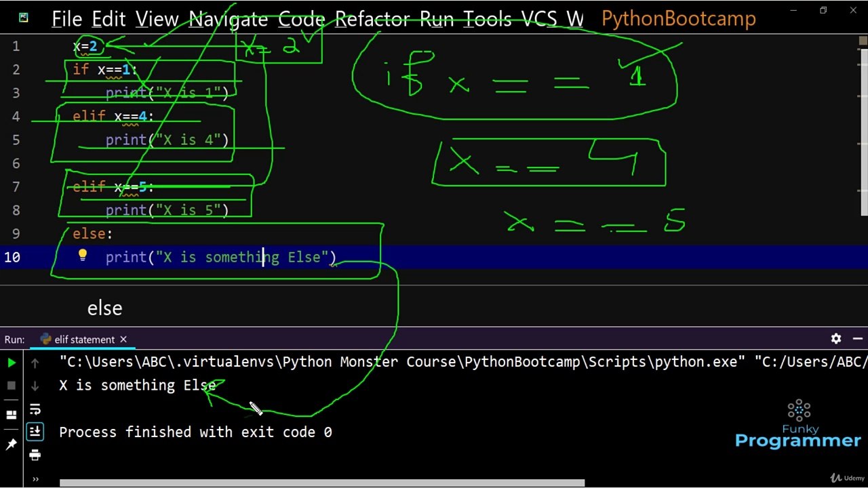Click the 'Run:' panel label
This screenshot has width=868, height=488.
14,340
